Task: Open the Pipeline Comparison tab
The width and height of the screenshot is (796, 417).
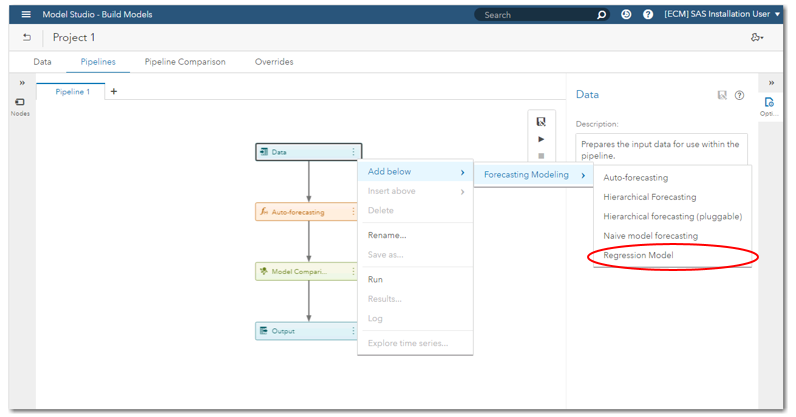Action: (x=185, y=61)
